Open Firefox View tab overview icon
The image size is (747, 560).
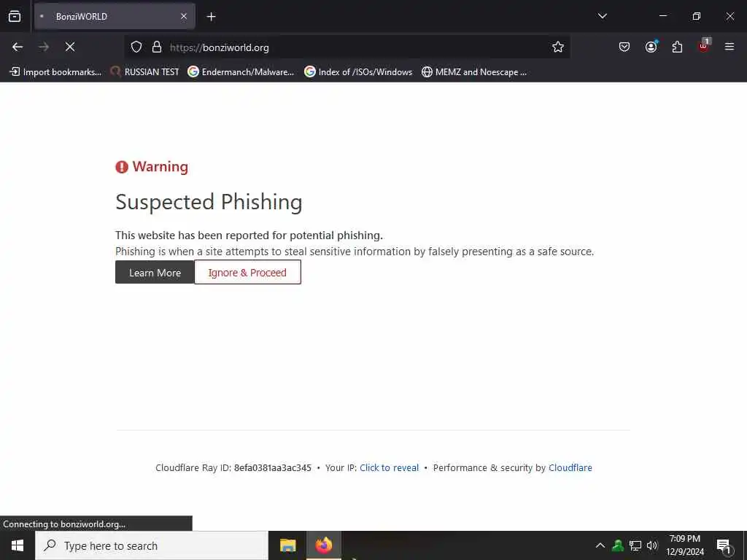(x=15, y=16)
